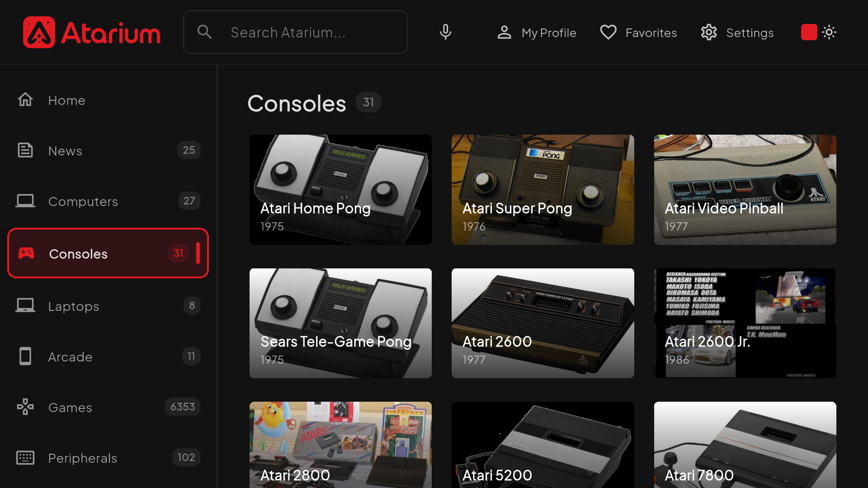Click the Consoles page heading

click(297, 103)
